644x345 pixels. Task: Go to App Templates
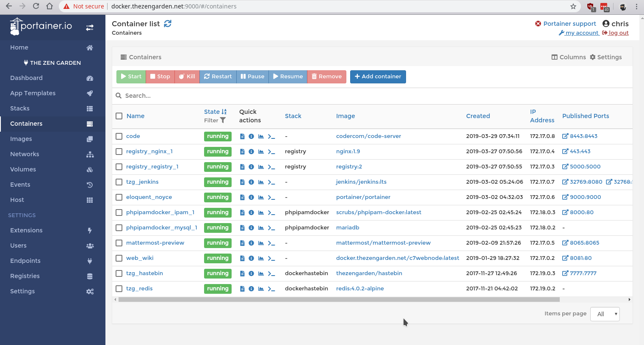53,93
